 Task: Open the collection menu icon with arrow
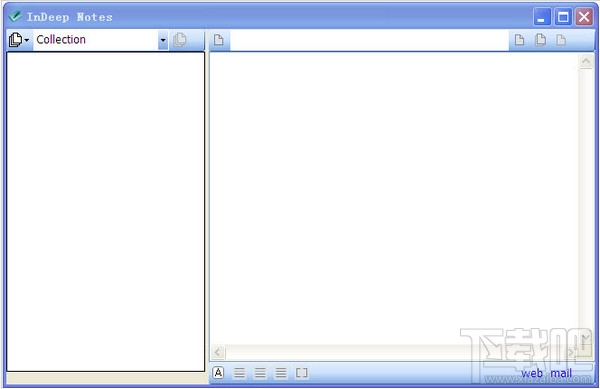[19, 40]
